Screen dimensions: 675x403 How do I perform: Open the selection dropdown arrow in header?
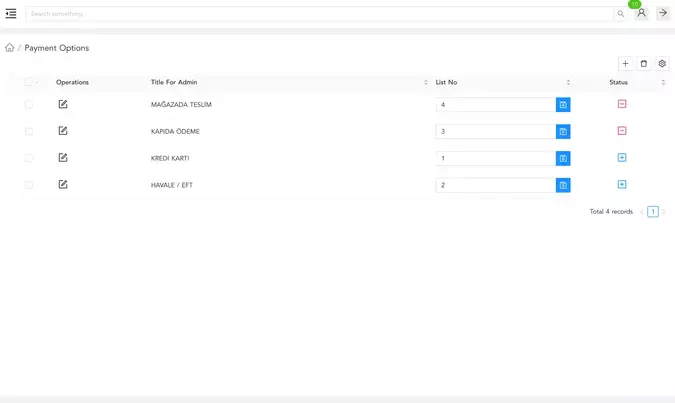(x=37, y=82)
